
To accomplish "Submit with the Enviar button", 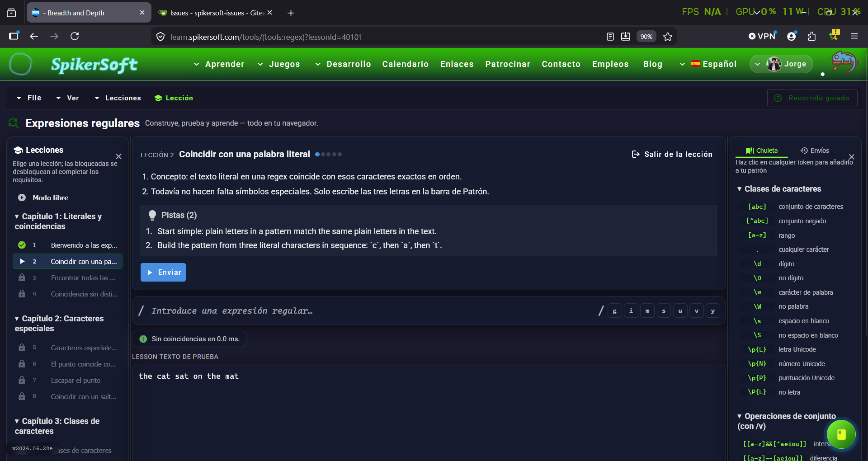I will [163, 273].
